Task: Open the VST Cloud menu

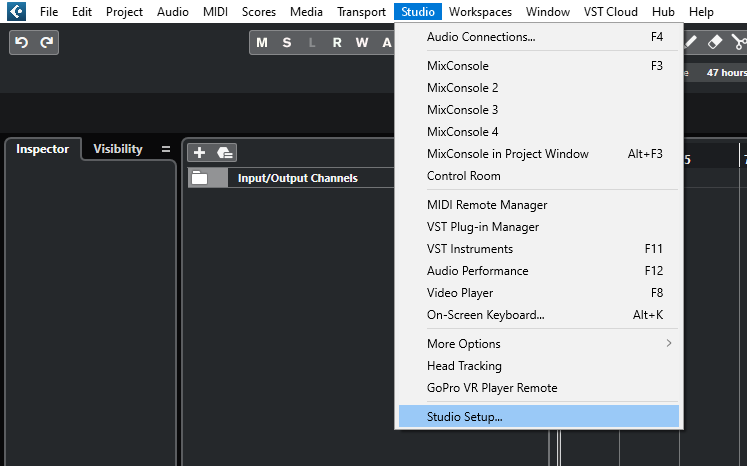Action: (611, 11)
